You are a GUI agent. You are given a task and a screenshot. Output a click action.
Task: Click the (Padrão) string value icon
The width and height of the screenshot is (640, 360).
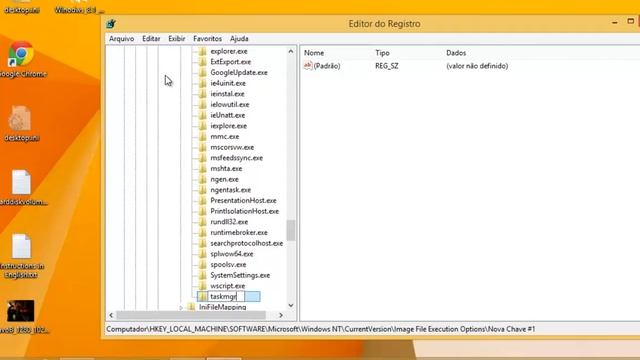coord(308,66)
